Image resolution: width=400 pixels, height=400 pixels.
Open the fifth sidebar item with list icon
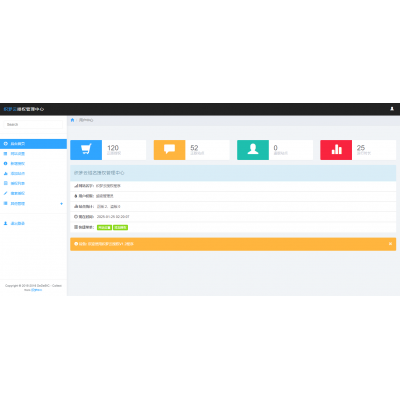click(33, 183)
